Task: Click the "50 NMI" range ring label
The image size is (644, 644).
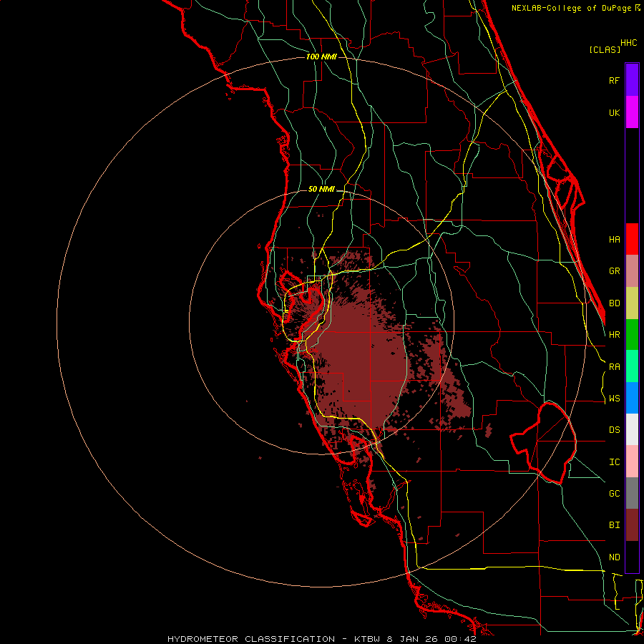Action: pyautogui.click(x=321, y=189)
